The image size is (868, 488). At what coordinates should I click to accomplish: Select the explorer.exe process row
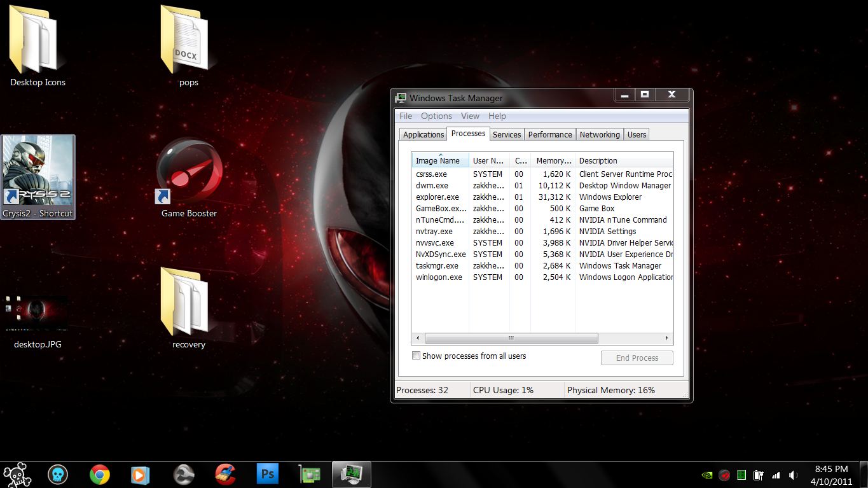(x=542, y=197)
